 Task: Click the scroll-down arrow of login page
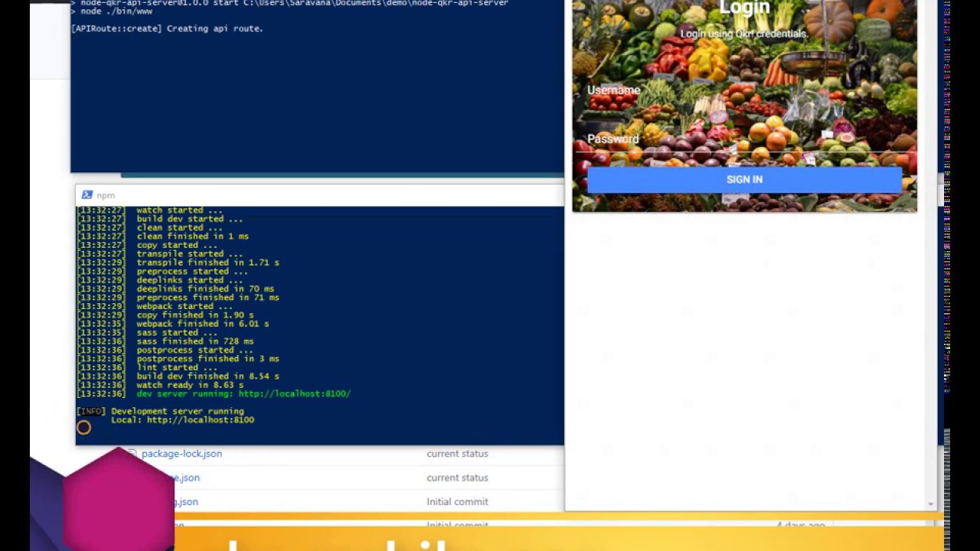coord(931,504)
